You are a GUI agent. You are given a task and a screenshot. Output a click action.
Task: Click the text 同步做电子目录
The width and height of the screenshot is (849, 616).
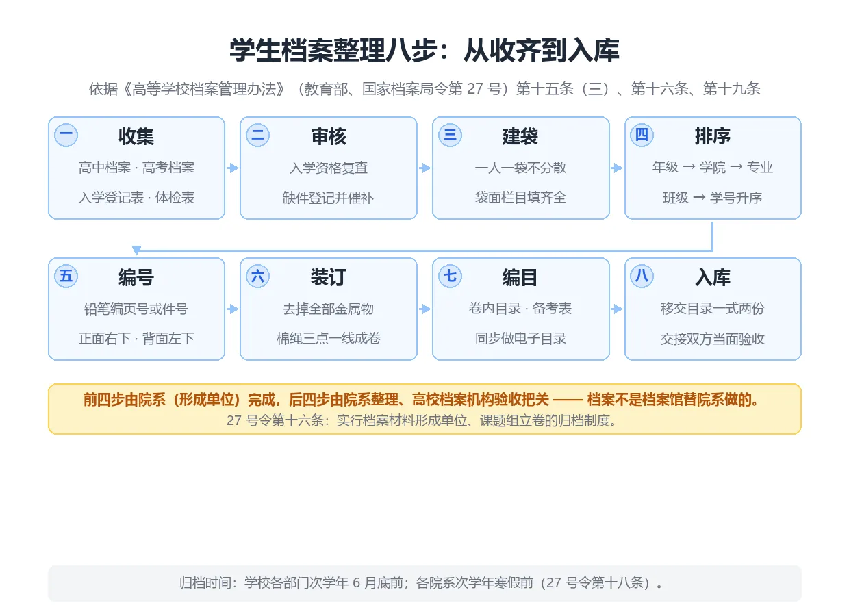(x=520, y=339)
